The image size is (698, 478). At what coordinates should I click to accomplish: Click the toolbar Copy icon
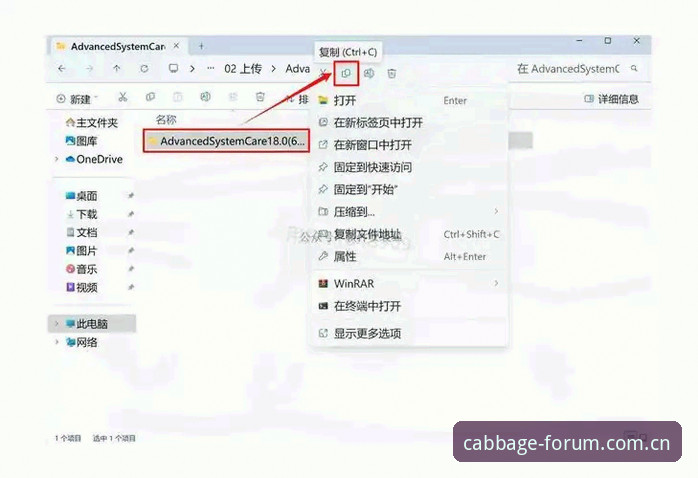[x=150, y=97]
